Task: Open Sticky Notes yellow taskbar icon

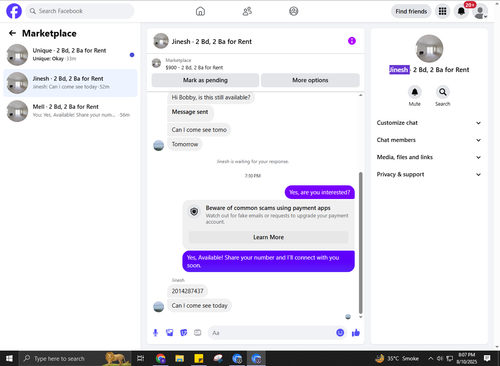Action: pyautogui.click(x=199, y=358)
